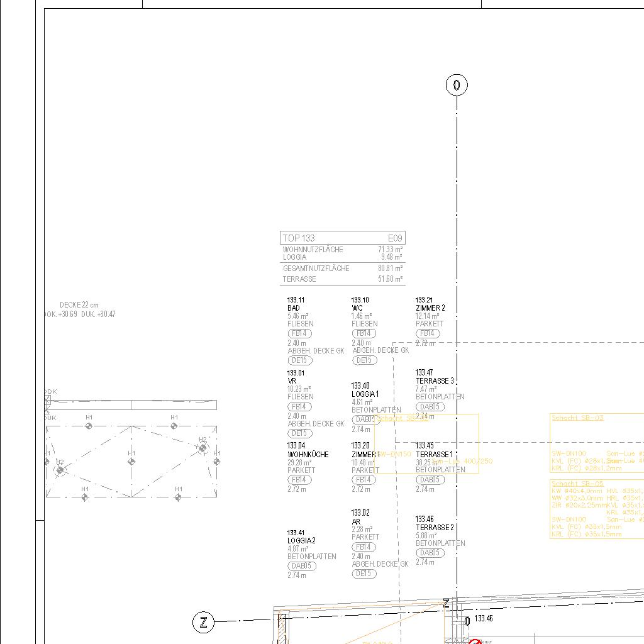Click the 4.61 m² area value

[x=362, y=402]
